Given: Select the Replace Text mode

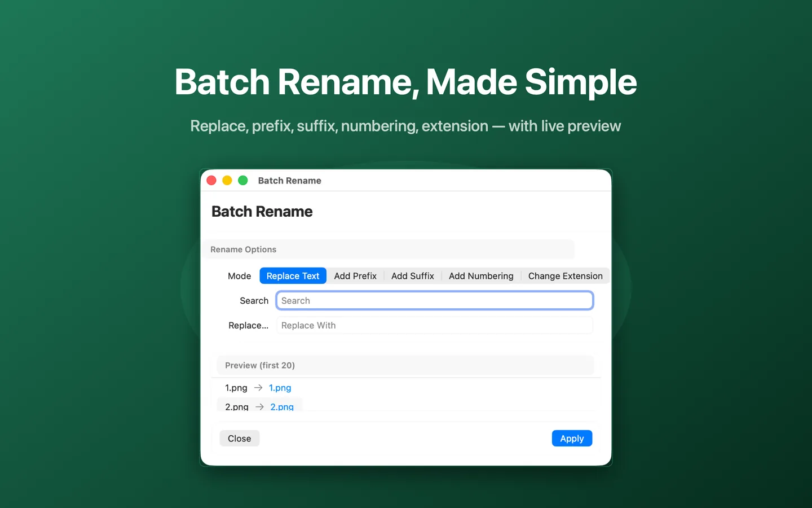Looking at the screenshot, I should (293, 276).
